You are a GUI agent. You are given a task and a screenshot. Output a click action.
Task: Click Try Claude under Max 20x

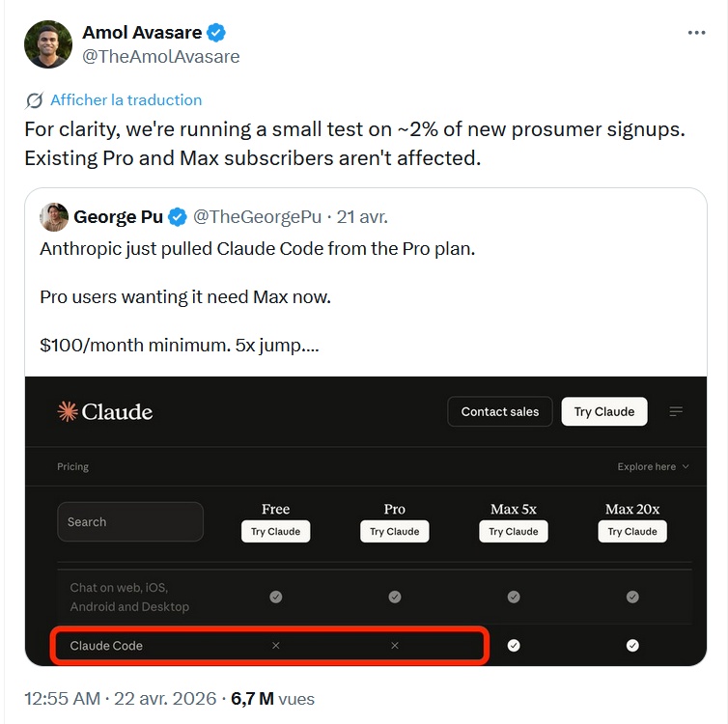point(632,532)
